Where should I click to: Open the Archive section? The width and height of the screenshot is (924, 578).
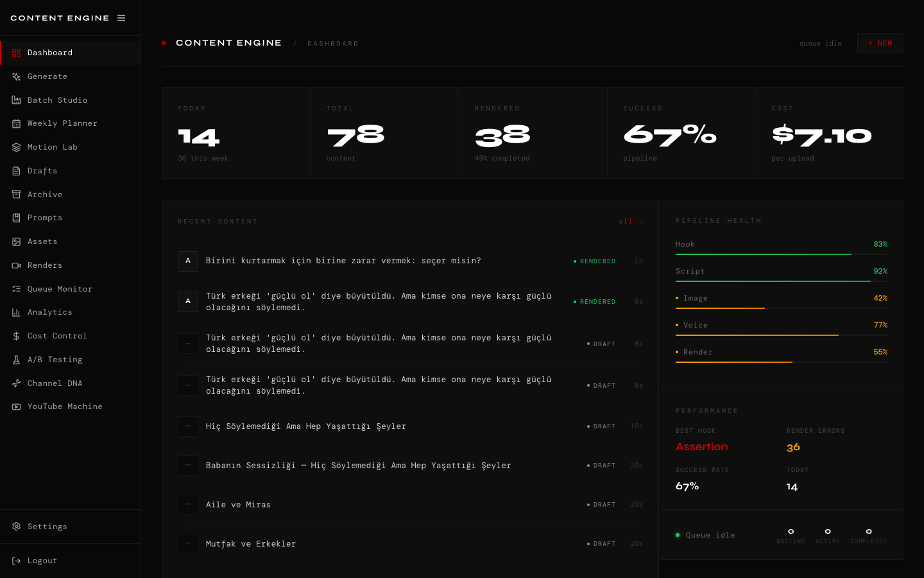point(45,194)
